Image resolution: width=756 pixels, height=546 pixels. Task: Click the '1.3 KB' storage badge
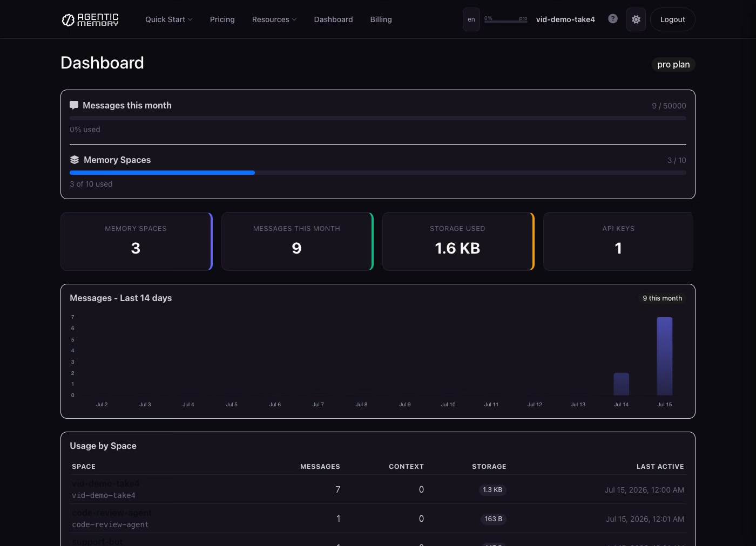coord(492,490)
